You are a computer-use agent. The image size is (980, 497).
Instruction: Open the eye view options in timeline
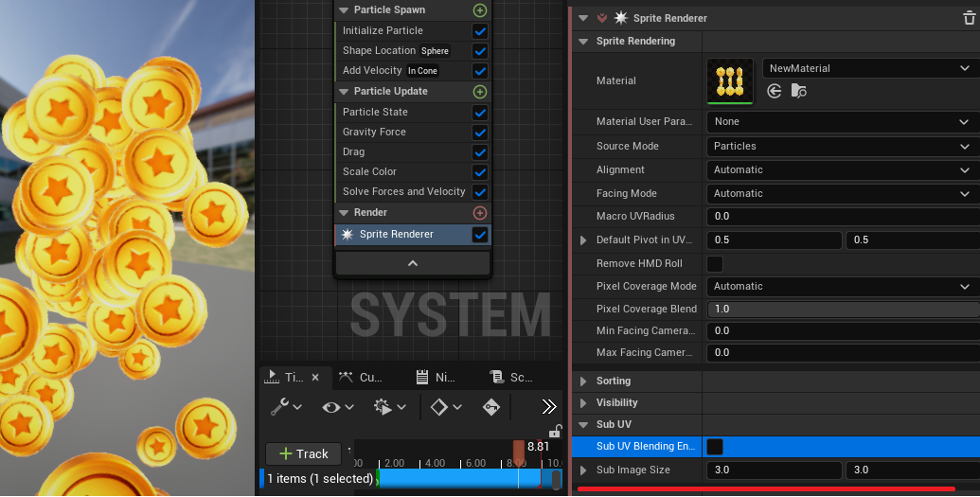pos(338,407)
